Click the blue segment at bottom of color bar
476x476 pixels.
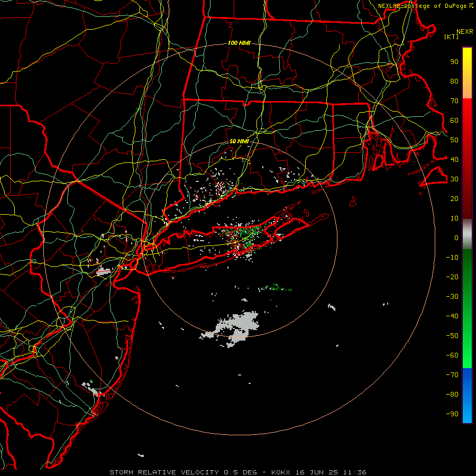pyautogui.click(x=467, y=396)
